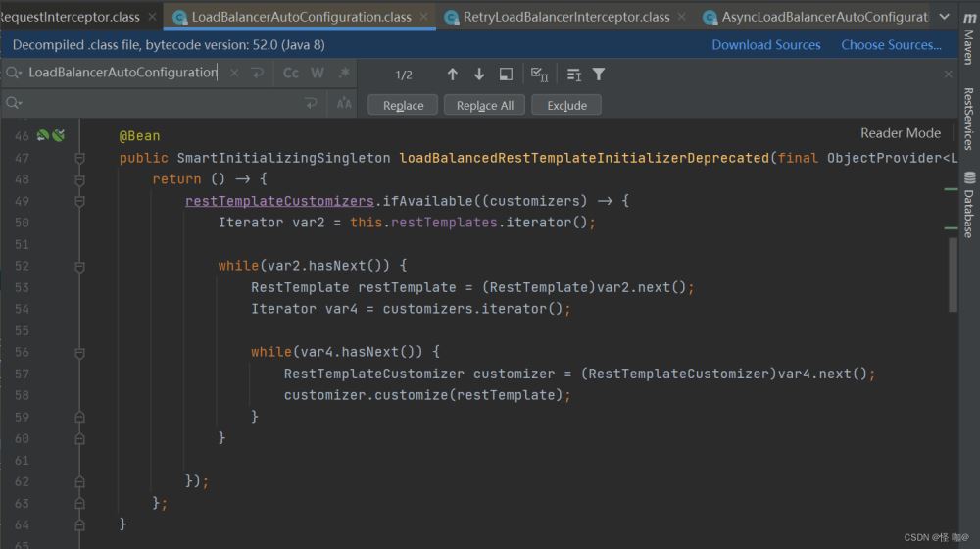The width and height of the screenshot is (980, 549).
Task: Toggle Words (W) search option
Action: point(318,73)
